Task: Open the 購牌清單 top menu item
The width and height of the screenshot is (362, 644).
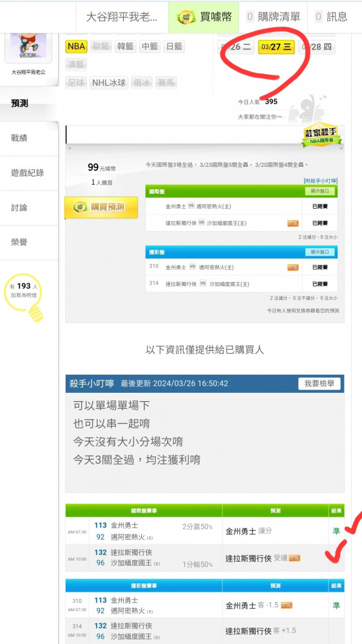Action: coord(273,17)
